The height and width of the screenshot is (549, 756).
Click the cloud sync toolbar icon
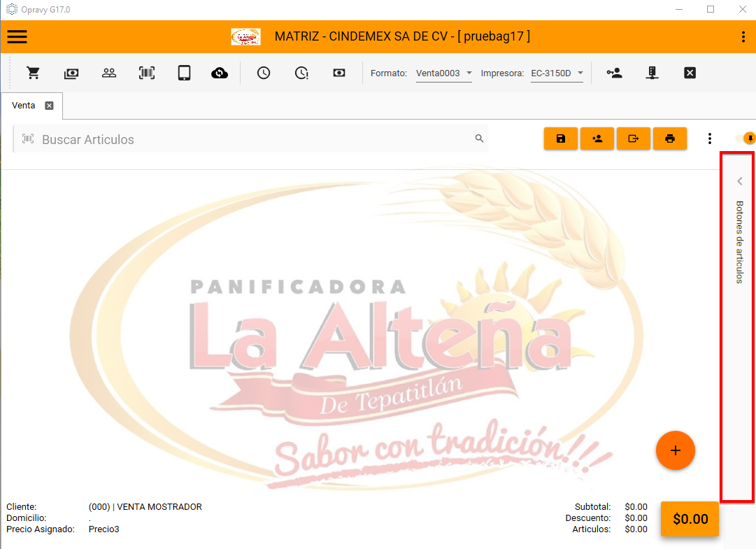(220, 73)
